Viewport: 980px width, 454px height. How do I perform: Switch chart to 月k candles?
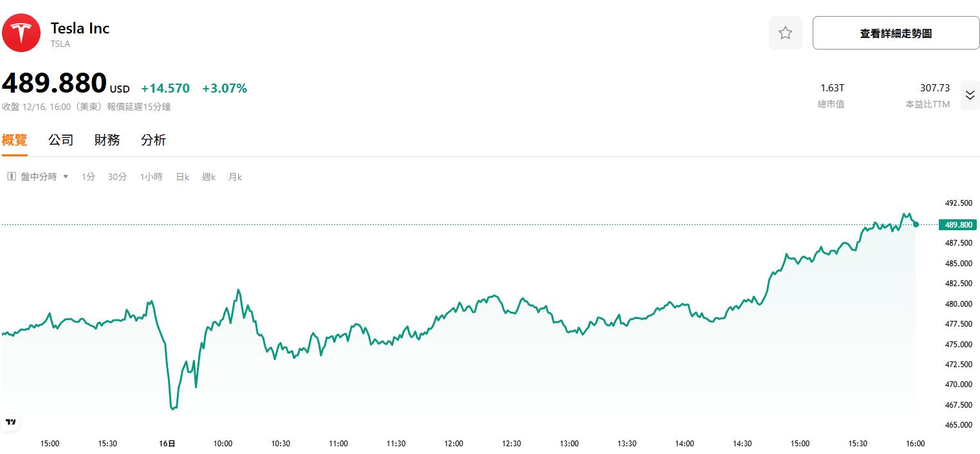pos(235,176)
